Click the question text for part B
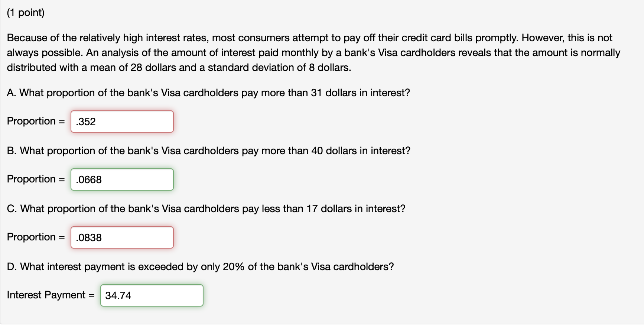 (208, 151)
